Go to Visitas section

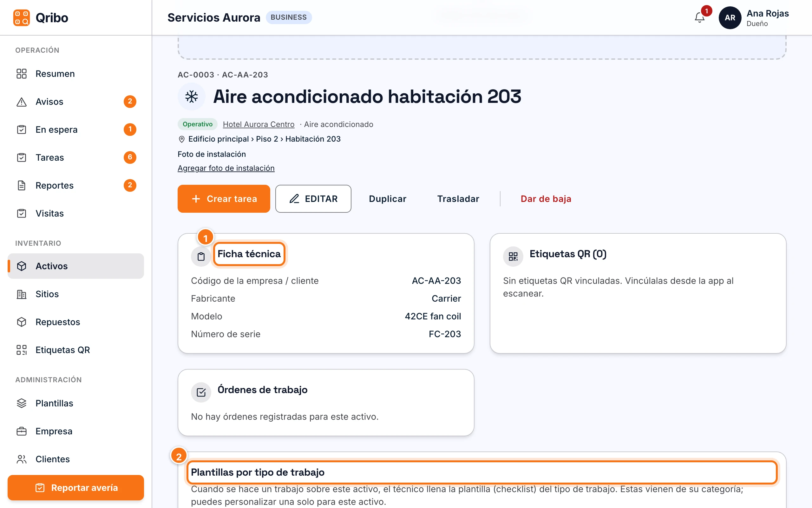tap(76, 213)
